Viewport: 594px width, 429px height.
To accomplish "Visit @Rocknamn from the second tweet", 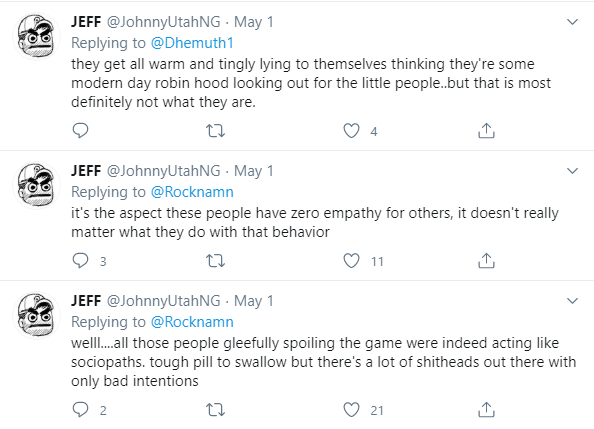I will pos(192,192).
